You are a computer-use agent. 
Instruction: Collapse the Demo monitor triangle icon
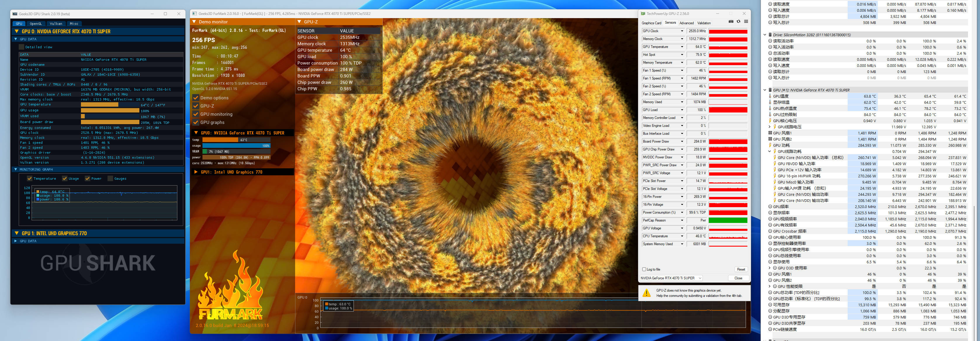(194, 22)
